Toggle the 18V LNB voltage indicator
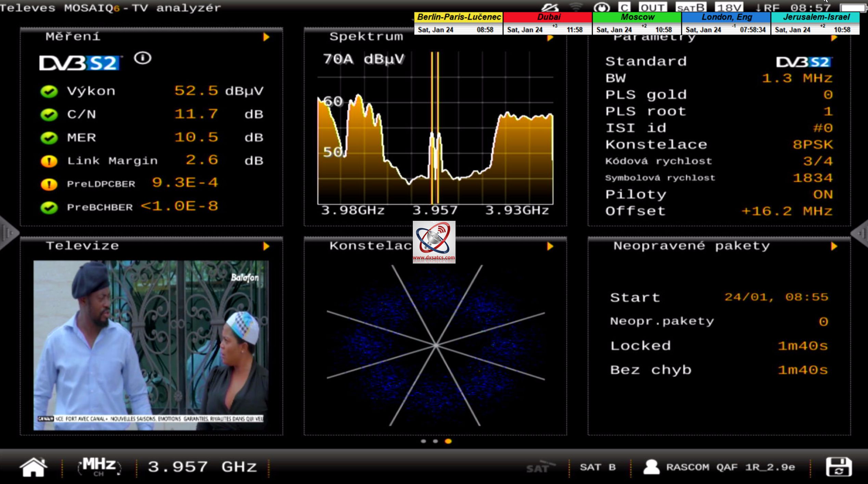 729,7
